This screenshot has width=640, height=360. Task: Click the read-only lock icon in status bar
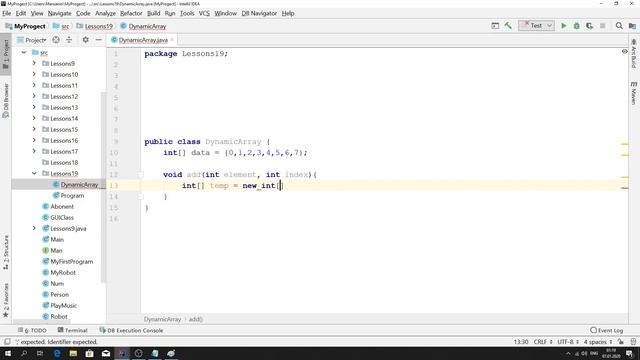[x=621, y=342]
